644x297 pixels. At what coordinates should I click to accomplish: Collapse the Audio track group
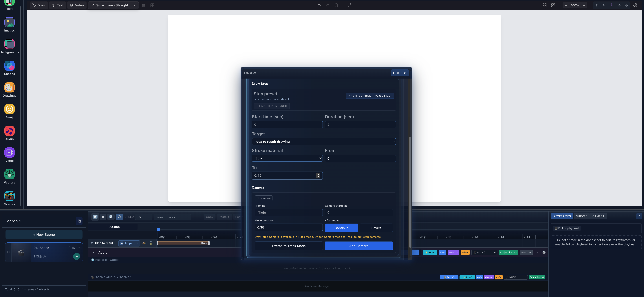[94, 253]
